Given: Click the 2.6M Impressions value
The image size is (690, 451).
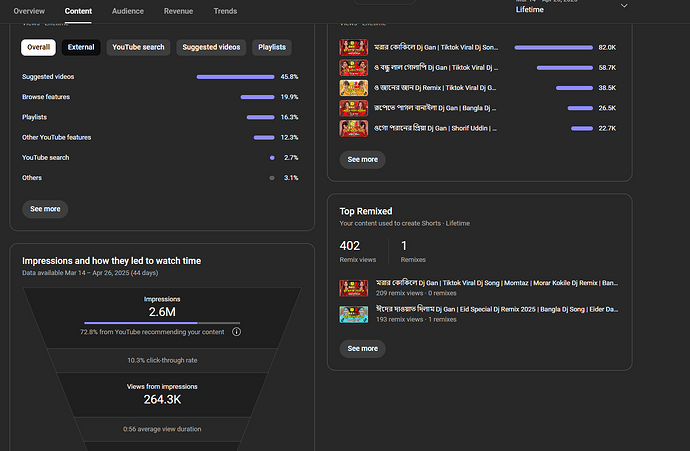Looking at the screenshot, I should point(162,312).
